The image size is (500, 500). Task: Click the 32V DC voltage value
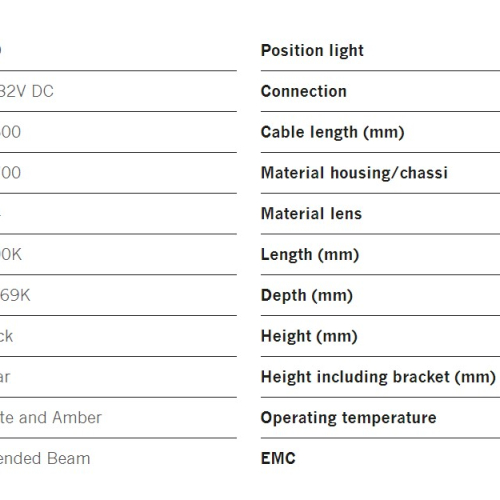pos(27,91)
